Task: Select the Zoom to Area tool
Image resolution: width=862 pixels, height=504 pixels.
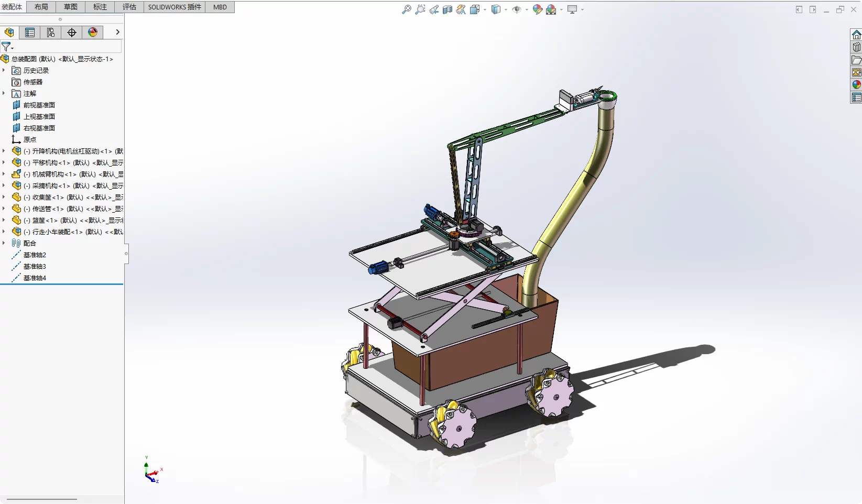Action: (x=420, y=9)
